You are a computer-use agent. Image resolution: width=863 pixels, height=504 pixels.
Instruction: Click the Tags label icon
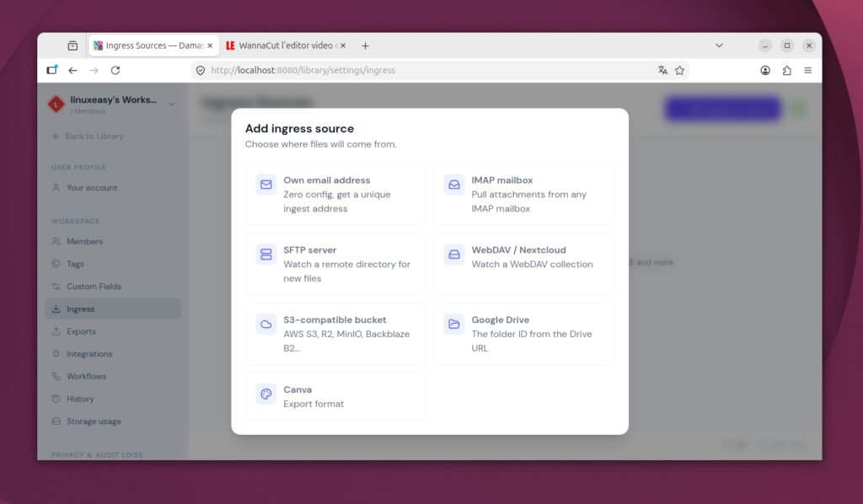tap(56, 264)
